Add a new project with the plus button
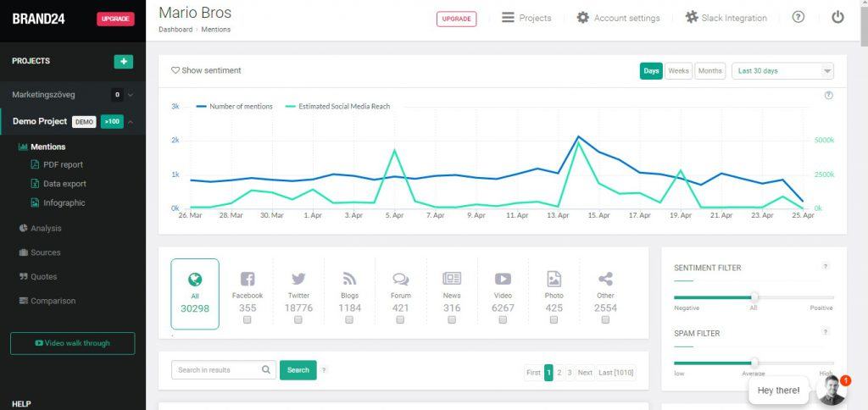The width and height of the screenshot is (868, 410). point(124,62)
